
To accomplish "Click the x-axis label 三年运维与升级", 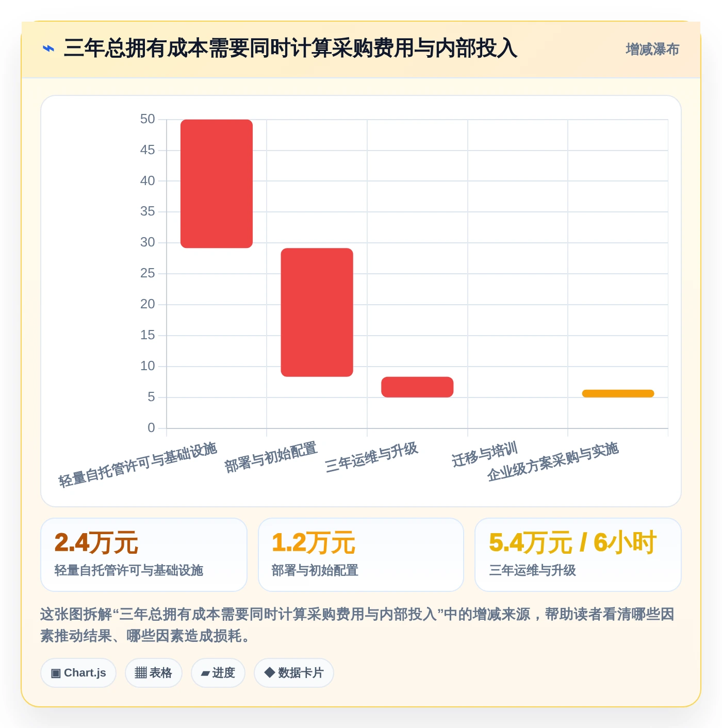I will [x=371, y=457].
